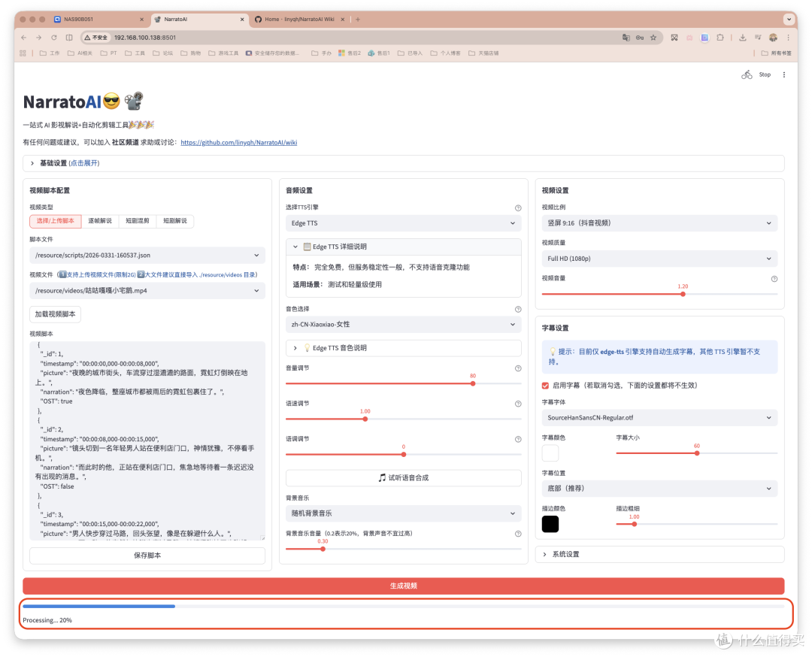The width and height of the screenshot is (812, 657).
Task: Toggle the 启用字幕 checkbox
Action: point(545,385)
